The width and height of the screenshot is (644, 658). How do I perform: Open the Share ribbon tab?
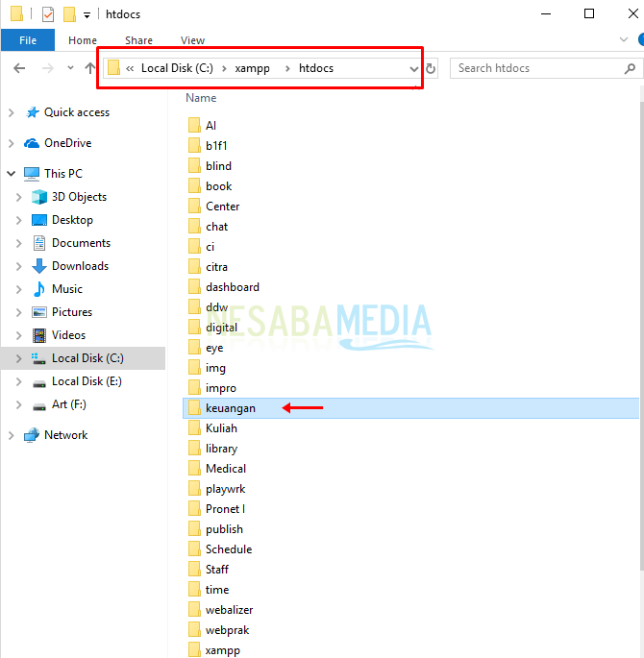(x=138, y=40)
